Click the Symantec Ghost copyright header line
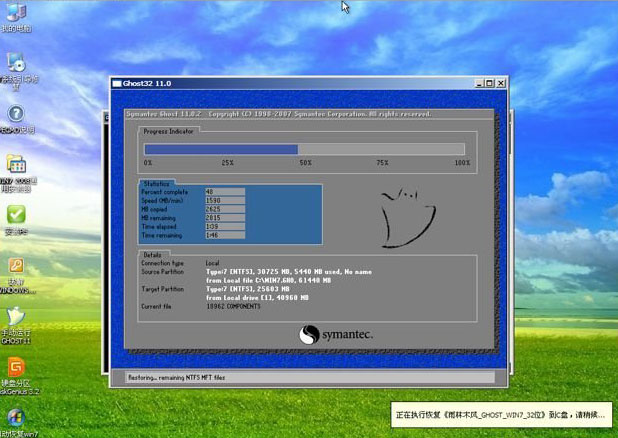This screenshot has width=618, height=438. 278,114
